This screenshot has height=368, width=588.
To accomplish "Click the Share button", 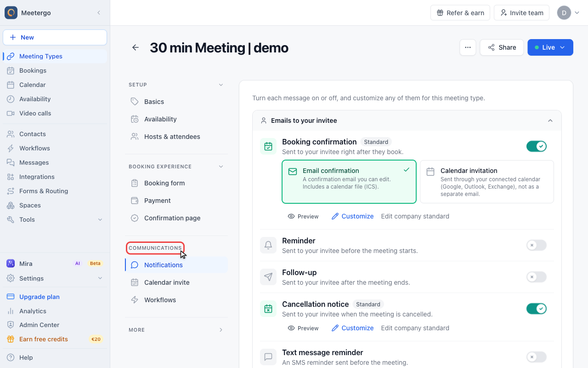I will tap(502, 47).
